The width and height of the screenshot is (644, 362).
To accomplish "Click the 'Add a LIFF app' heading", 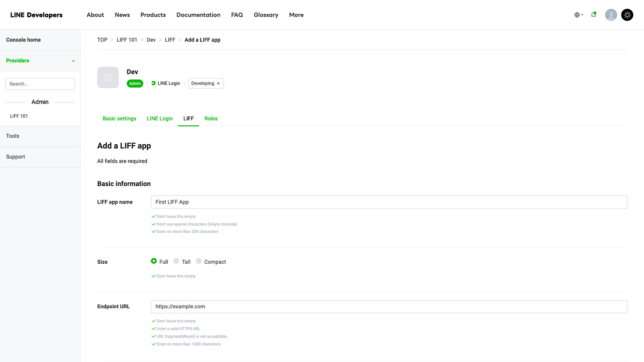I will (124, 146).
